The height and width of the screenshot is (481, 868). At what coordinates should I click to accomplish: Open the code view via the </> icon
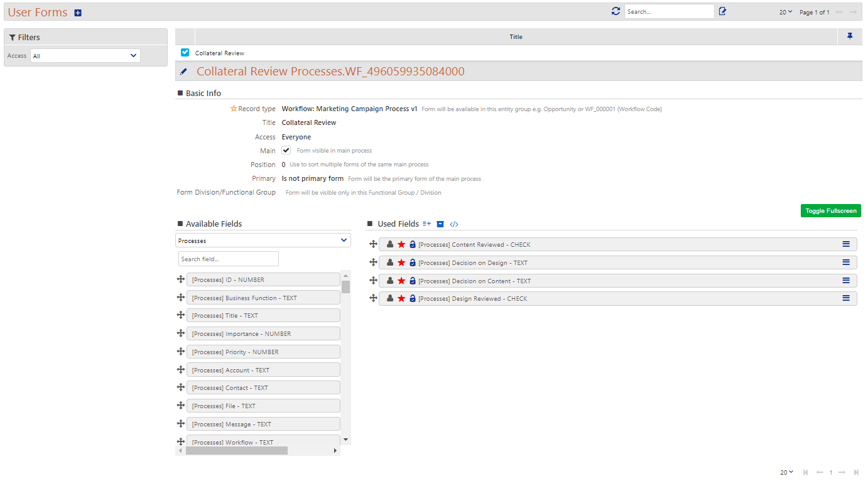pos(454,224)
